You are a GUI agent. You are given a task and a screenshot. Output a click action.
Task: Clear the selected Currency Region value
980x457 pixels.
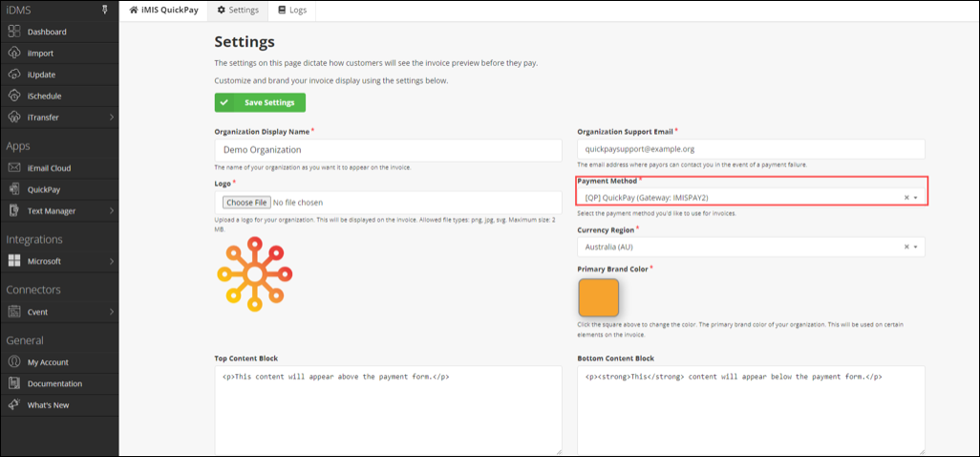click(x=905, y=247)
